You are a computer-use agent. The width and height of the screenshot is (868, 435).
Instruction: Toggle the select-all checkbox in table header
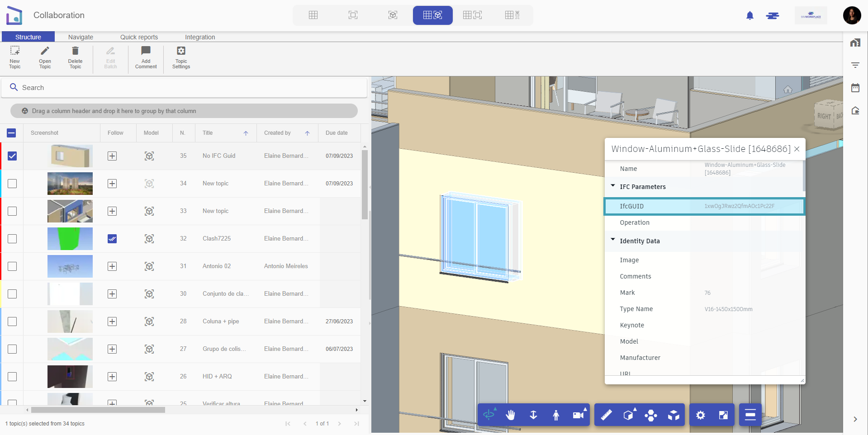click(12, 133)
